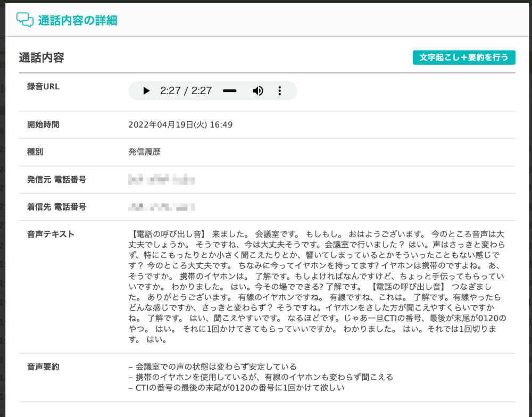Click the blurred 着信先 phone number
The height and width of the screenshot is (417, 532).
161,207
